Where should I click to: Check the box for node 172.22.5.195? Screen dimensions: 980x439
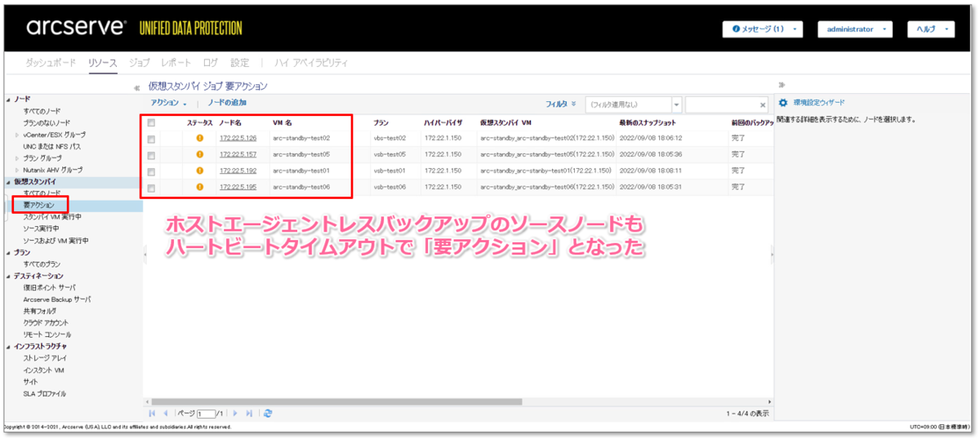click(151, 188)
